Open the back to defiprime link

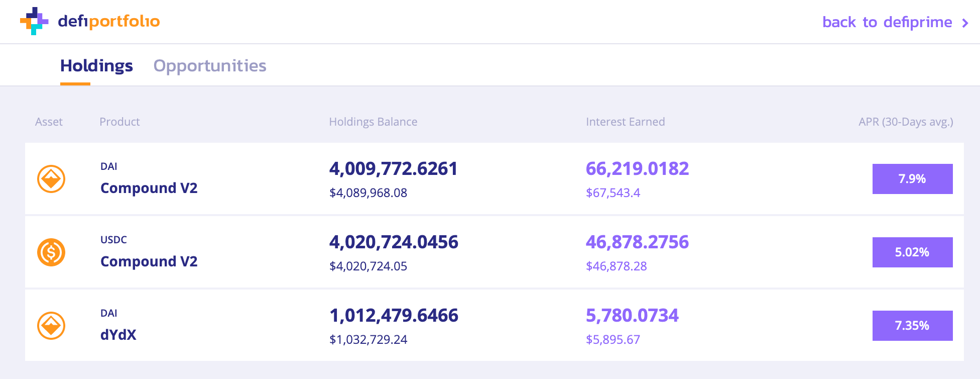pyautogui.click(x=887, y=22)
